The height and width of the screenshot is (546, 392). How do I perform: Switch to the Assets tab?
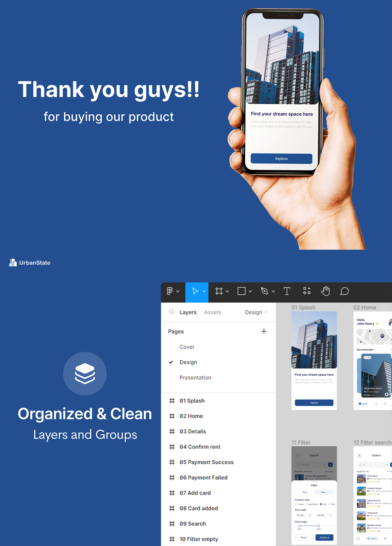[x=212, y=312]
